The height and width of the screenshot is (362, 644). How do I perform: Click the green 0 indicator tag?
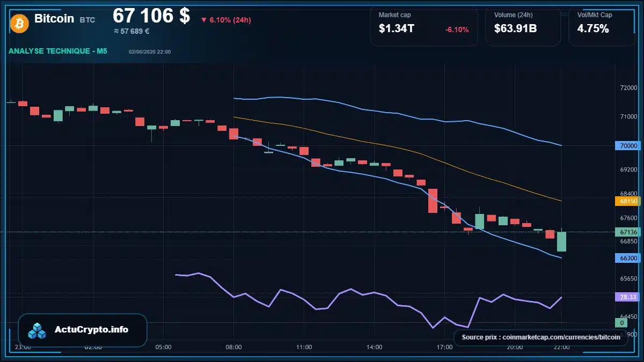click(621, 323)
